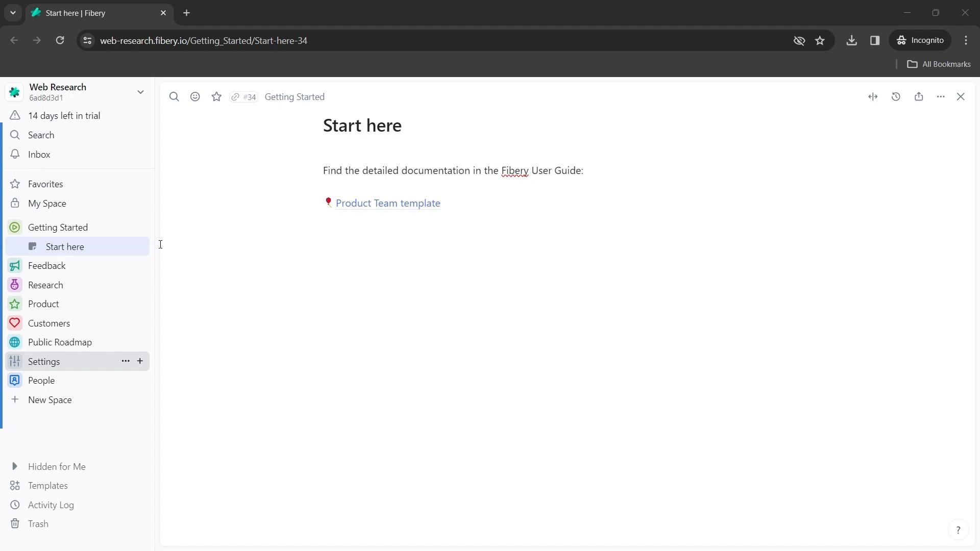This screenshot has width=980, height=551.
Task: Select the Getting Started breadcrumb tab
Action: (296, 97)
